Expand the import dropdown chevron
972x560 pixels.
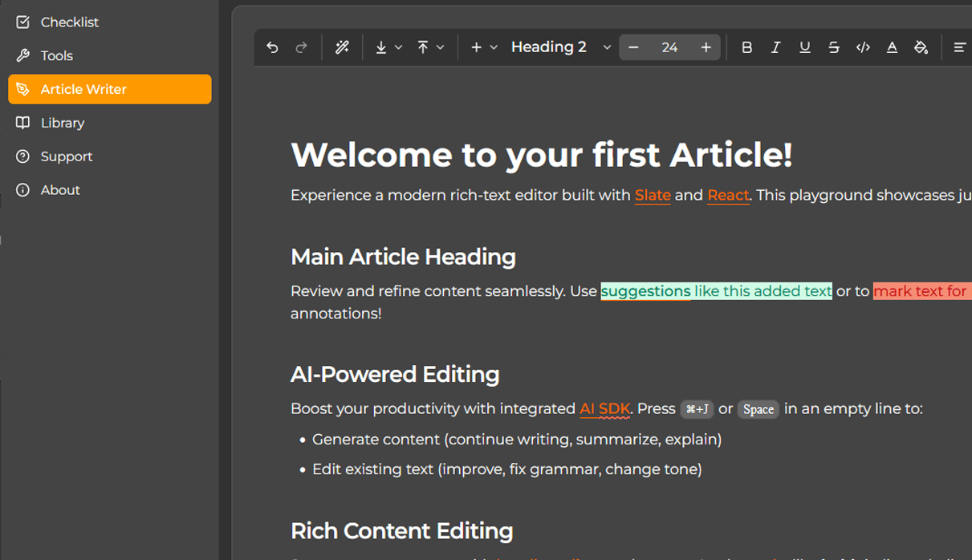coord(440,47)
